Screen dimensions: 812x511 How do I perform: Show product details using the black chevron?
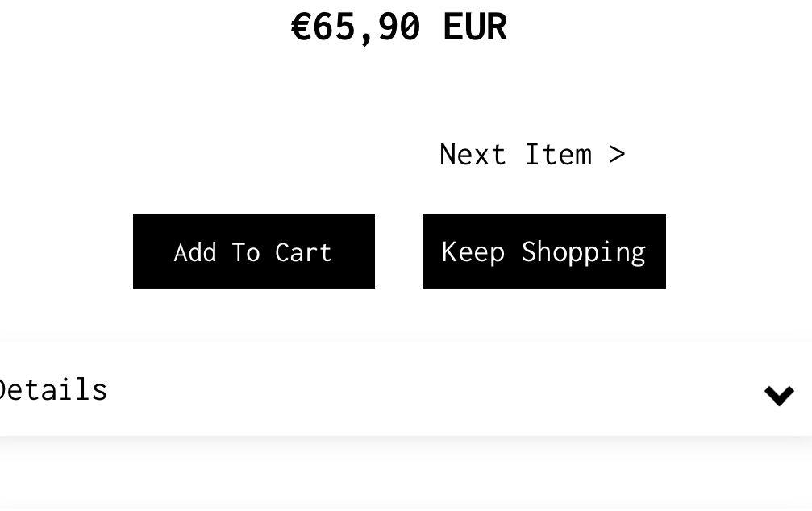point(779,395)
